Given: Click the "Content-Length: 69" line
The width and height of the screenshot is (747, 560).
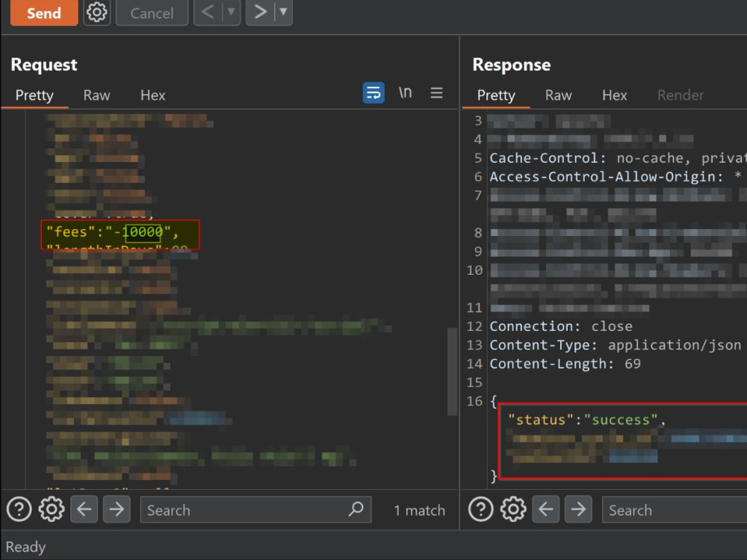Looking at the screenshot, I should (565, 364).
